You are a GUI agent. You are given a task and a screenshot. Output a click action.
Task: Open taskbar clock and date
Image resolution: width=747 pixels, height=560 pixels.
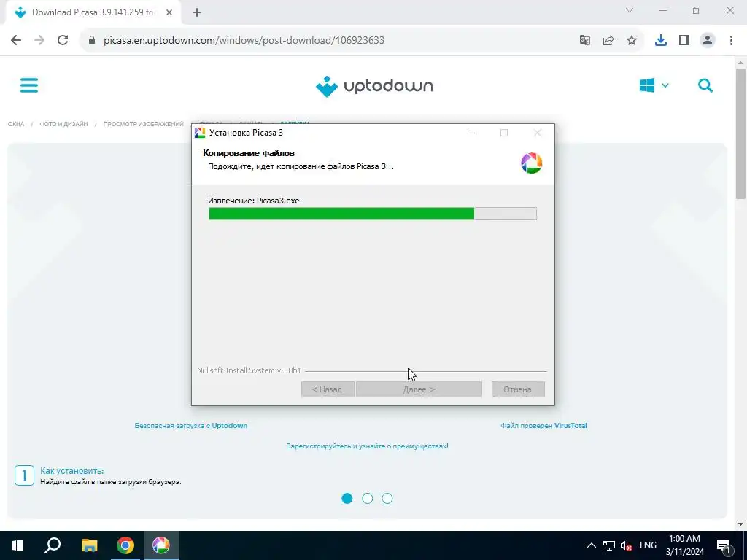pos(684,545)
